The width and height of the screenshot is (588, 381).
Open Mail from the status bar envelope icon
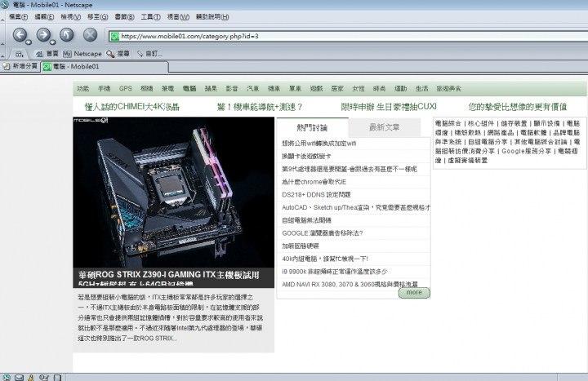coord(19,378)
